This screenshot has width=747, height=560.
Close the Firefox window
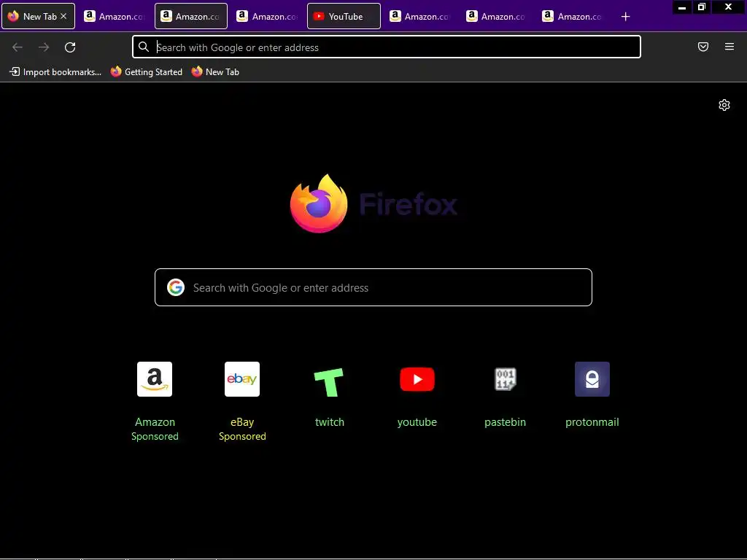[x=728, y=7]
